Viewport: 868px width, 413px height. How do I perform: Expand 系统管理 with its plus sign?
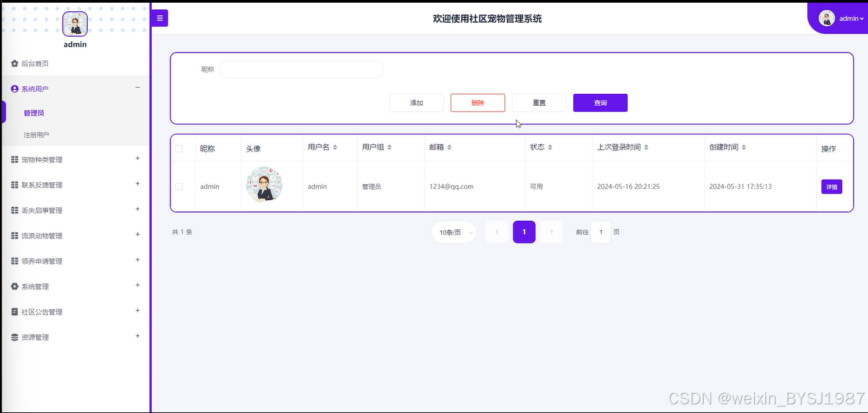click(138, 285)
